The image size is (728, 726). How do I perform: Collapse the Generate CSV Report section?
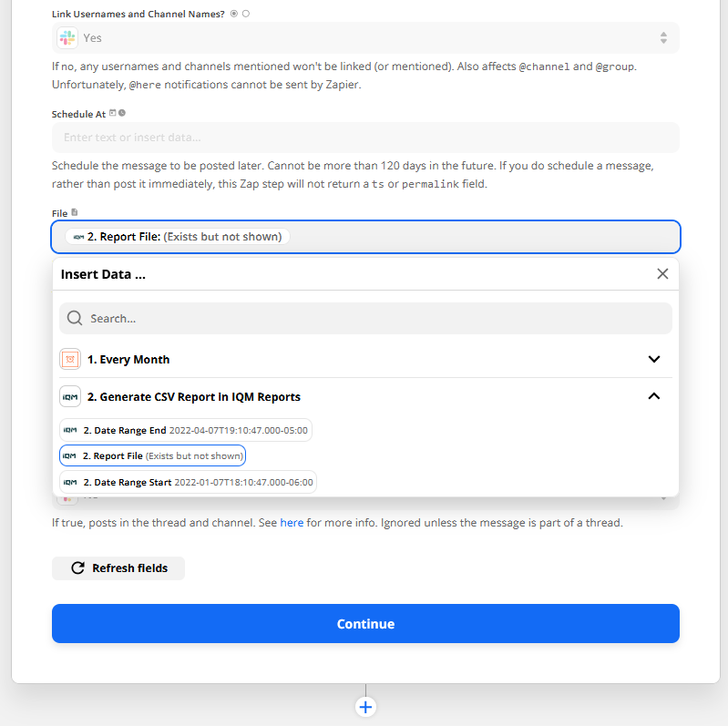point(653,396)
